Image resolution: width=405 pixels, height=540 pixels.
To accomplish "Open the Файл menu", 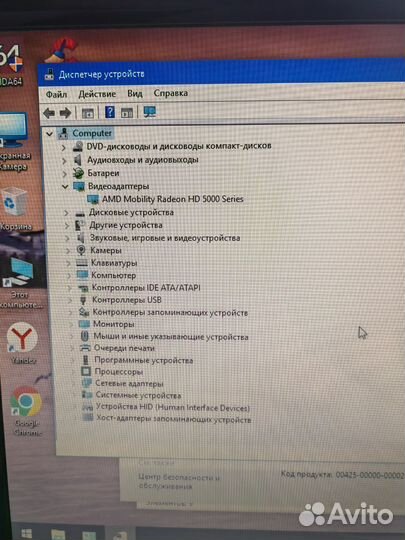I will [56, 94].
